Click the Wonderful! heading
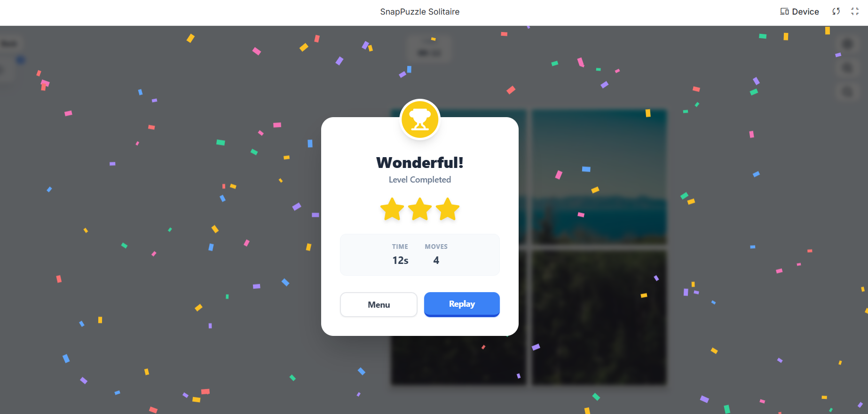The image size is (868, 414). tap(420, 162)
